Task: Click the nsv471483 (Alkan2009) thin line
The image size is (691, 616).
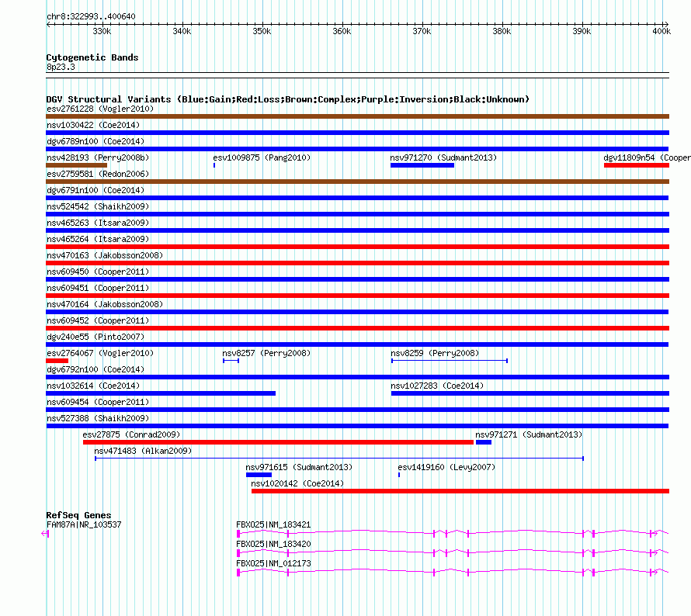Action: 339,459
